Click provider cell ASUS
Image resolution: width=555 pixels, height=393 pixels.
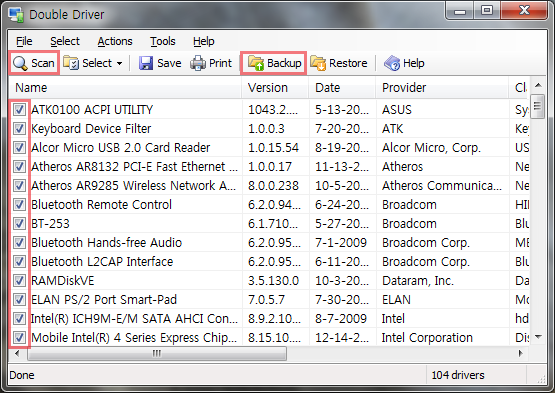point(396,110)
